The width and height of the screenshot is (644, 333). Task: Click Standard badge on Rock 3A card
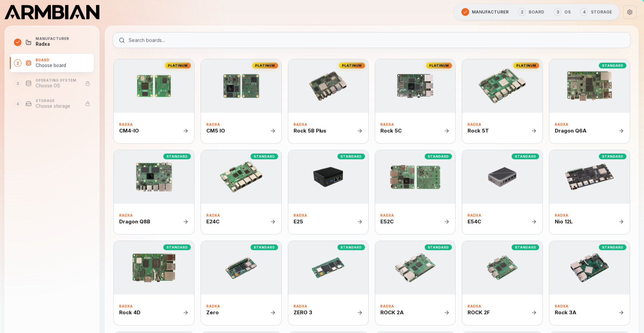click(612, 248)
